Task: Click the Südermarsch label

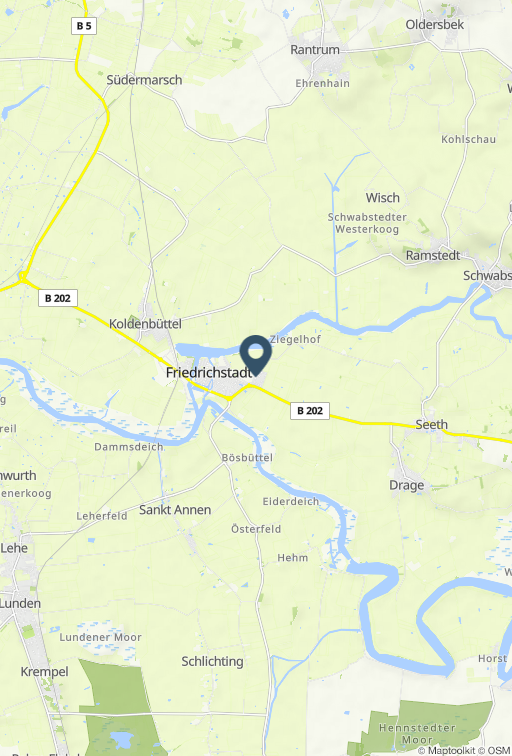Action: [144, 80]
